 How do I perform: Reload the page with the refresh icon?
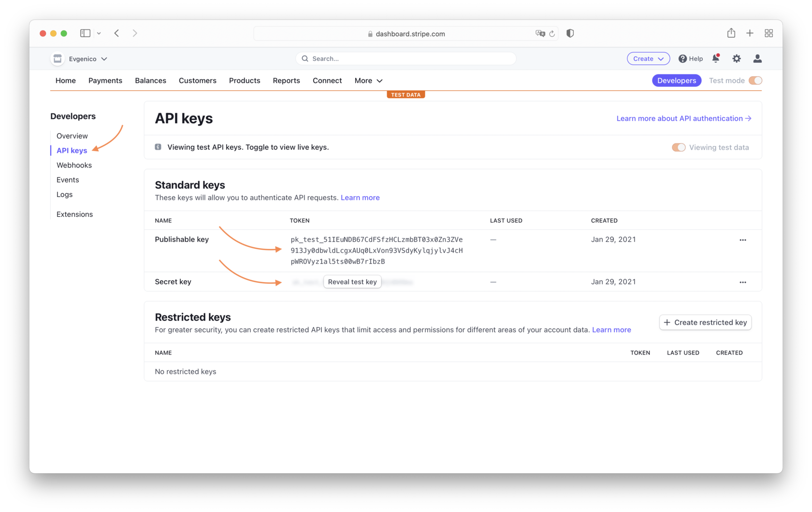pyautogui.click(x=552, y=34)
